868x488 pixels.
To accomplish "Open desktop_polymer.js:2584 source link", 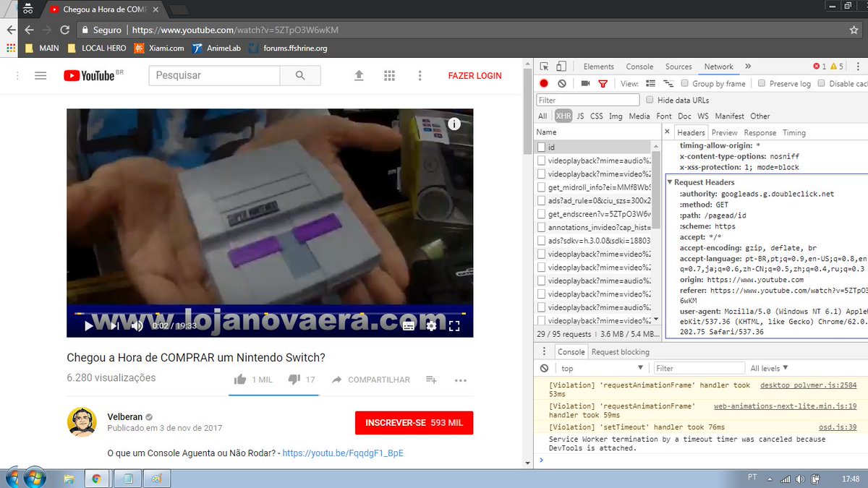I will 808,385.
